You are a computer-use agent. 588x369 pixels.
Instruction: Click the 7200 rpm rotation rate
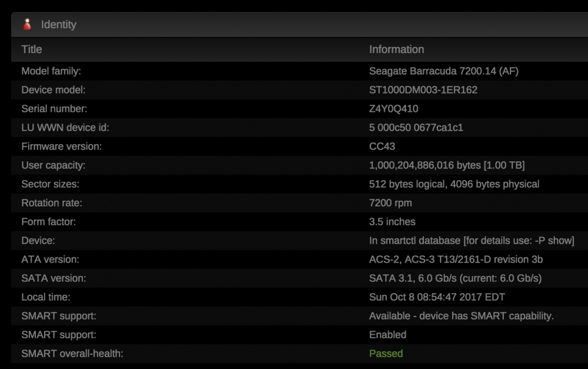pos(390,202)
